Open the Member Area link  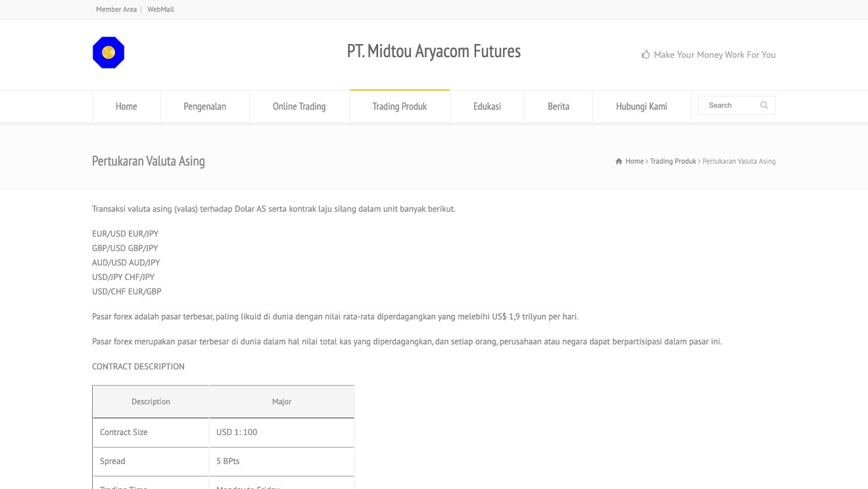coord(116,9)
